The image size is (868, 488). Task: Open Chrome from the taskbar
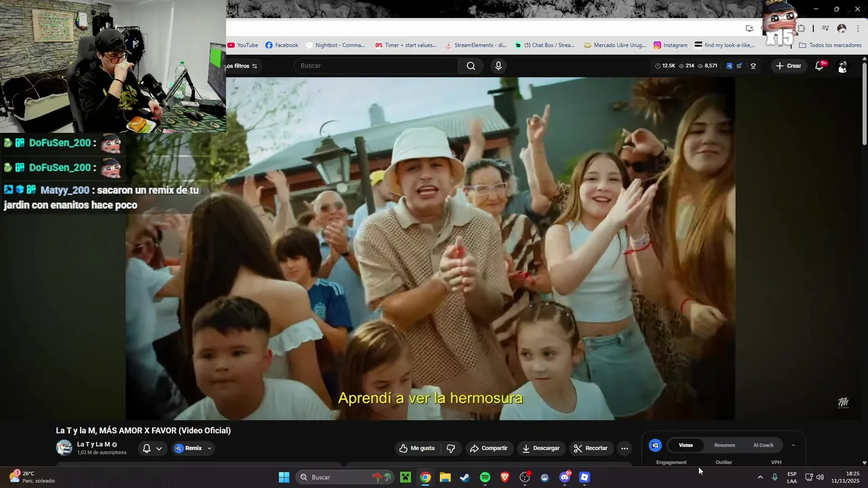(x=425, y=477)
